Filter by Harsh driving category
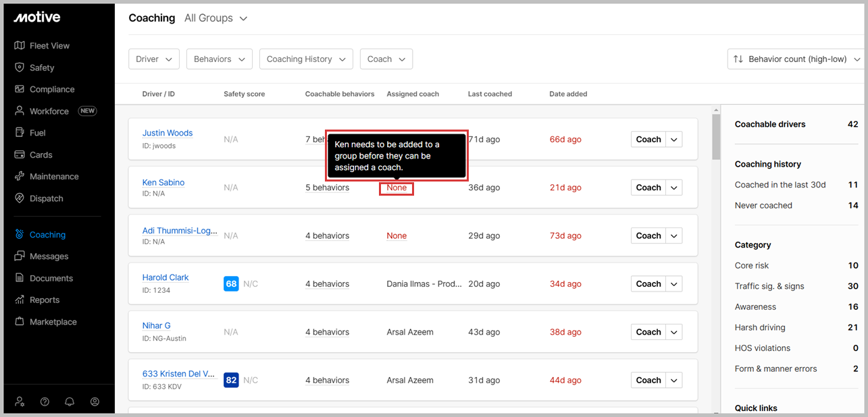Screen dimensions: 868x417 pyautogui.click(x=796, y=327)
